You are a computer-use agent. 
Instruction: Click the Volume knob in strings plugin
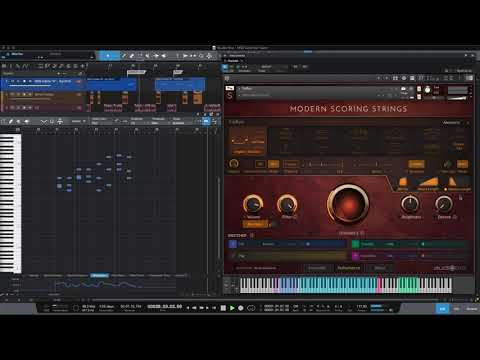tap(253, 204)
